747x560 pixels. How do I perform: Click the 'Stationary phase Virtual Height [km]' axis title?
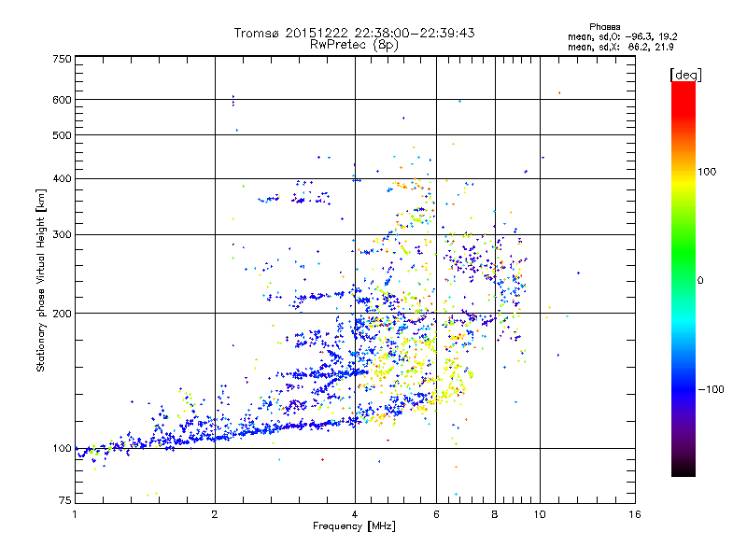(x=41, y=281)
